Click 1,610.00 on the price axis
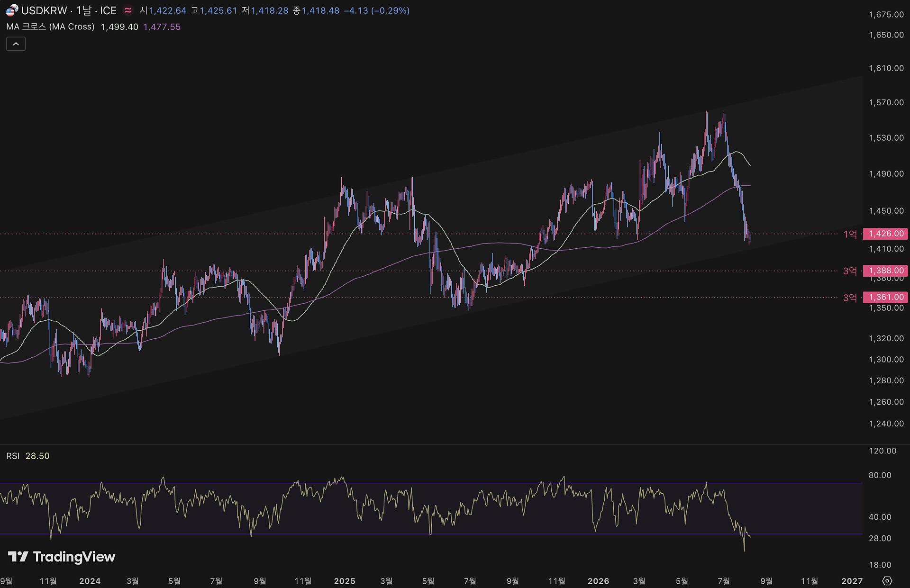This screenshot has width=910, height=588. [x=886, y=68]
